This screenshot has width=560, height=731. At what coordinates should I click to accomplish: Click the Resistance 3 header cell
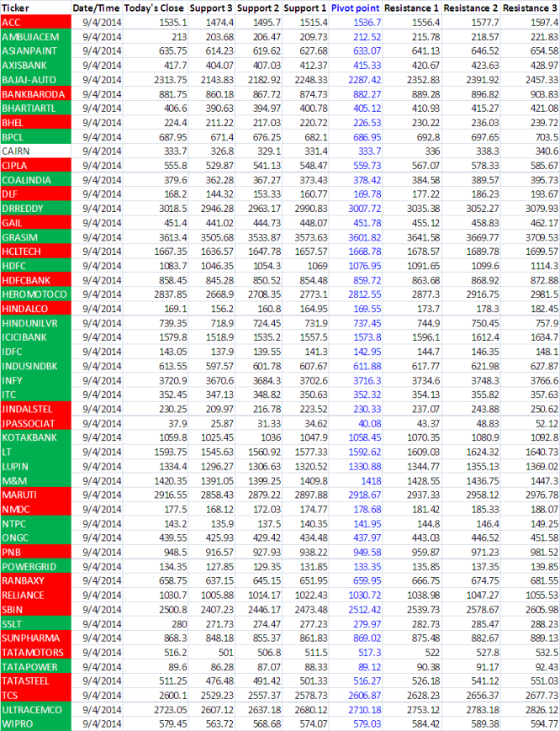pos(530,8)
